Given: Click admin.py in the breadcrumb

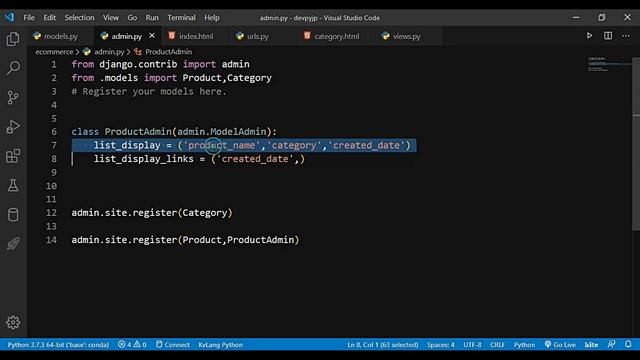Looking at the screenshot, I should 109,52.
